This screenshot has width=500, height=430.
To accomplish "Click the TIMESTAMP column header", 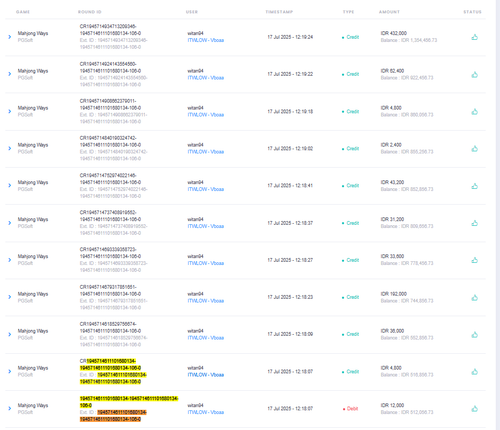I will pyautogui.click(x=279, y=12).
